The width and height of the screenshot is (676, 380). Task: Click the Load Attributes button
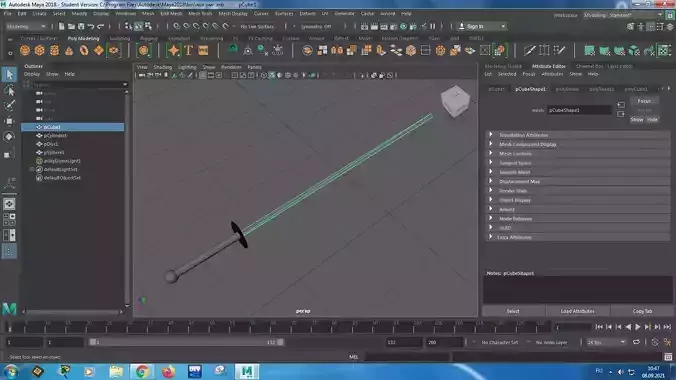[x=577, y=311]
